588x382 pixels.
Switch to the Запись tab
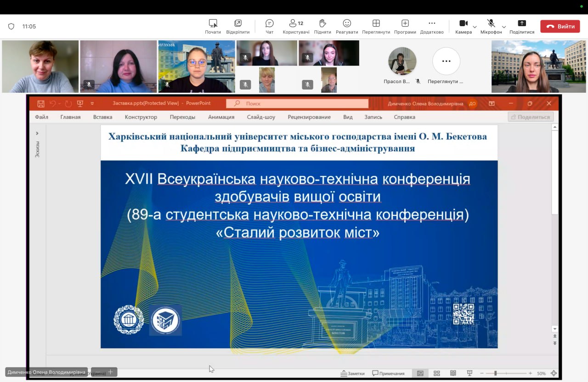(x=373, y=117)
